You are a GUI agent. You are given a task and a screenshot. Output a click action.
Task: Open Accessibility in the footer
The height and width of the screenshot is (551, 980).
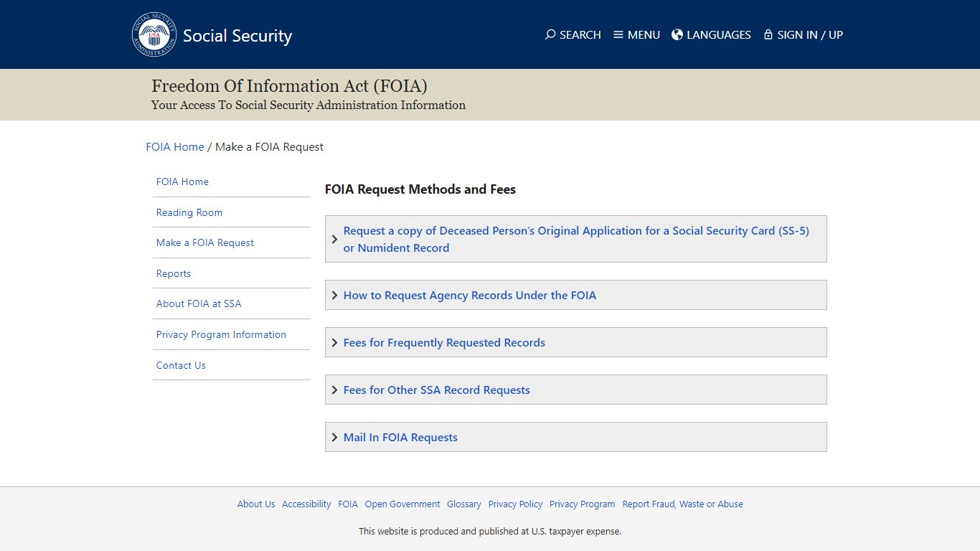[306, 504]
